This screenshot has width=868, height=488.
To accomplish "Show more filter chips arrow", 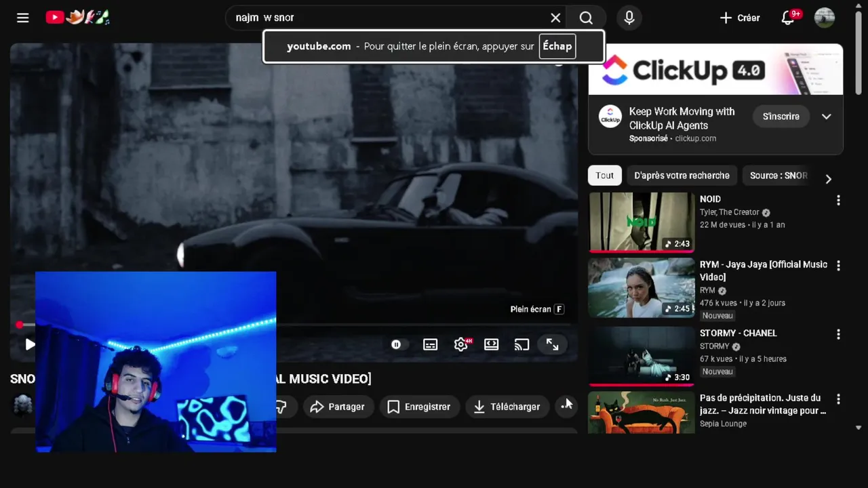I will coord(828,179).
